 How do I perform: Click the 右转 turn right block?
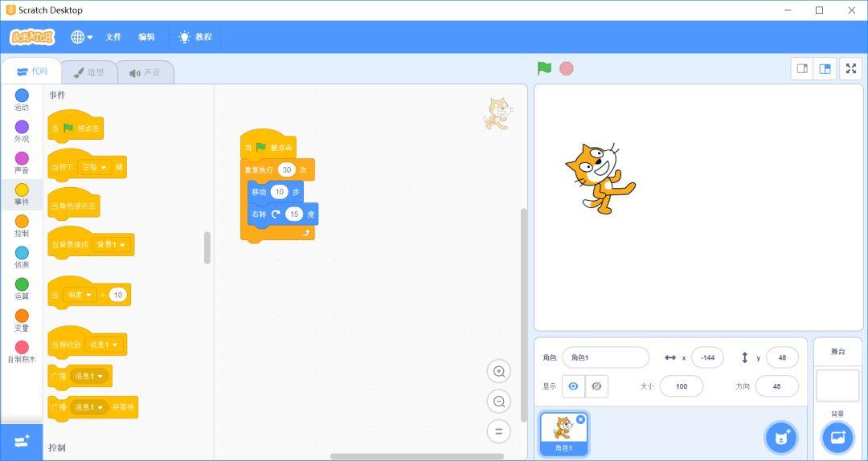click(283, 214)
